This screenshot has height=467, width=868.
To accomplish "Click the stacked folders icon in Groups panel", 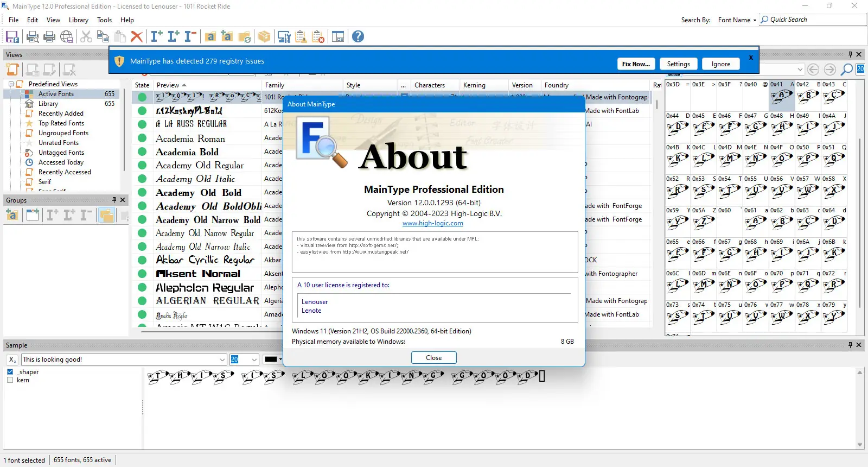I will (106, 215).
